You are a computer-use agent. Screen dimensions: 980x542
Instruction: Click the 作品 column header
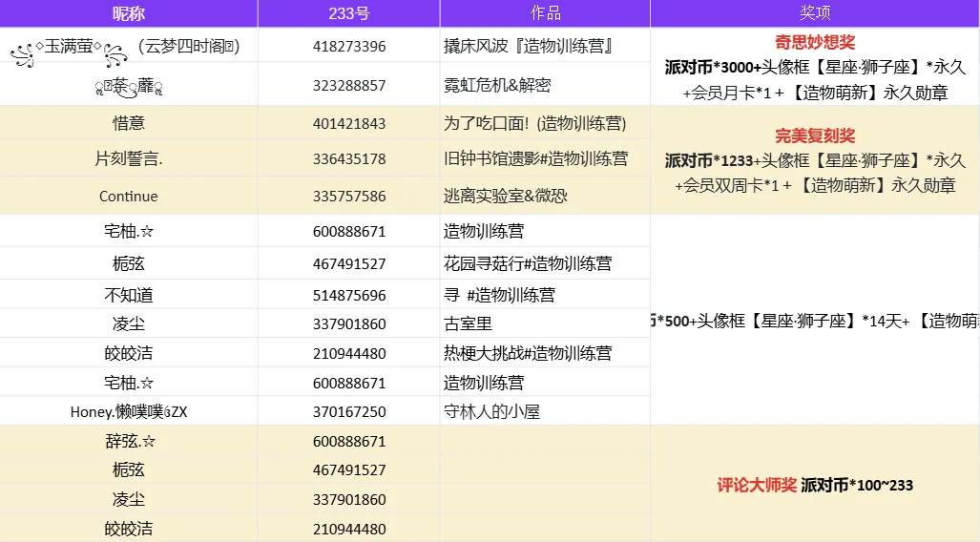pyautogui.click(x=545, y=13)
